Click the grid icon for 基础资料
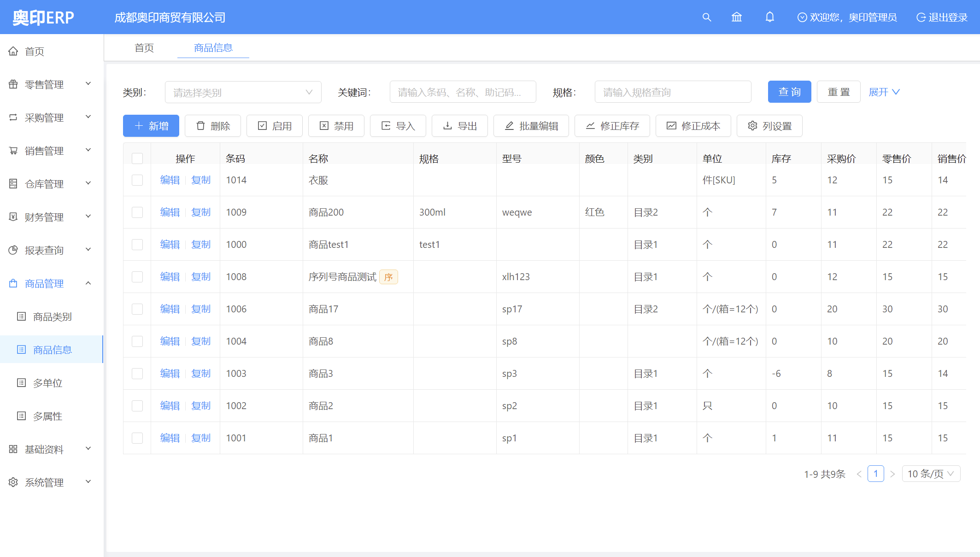The image size is (980, 557). pyautogui.click(x=13, y=449)
